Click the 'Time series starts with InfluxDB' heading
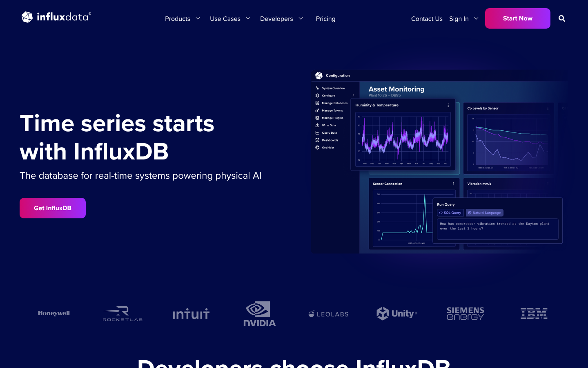 (x=117, y=137)
